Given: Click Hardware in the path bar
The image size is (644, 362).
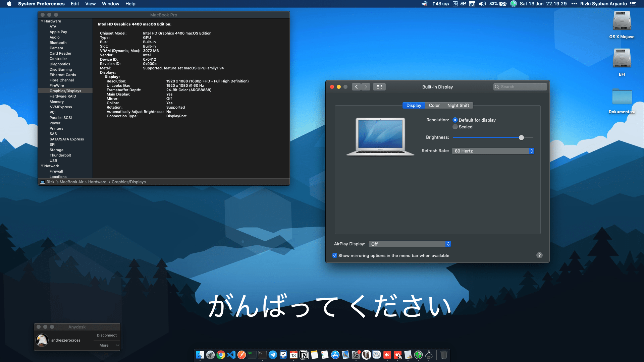Looking at the screenshot, I should 97,182.
